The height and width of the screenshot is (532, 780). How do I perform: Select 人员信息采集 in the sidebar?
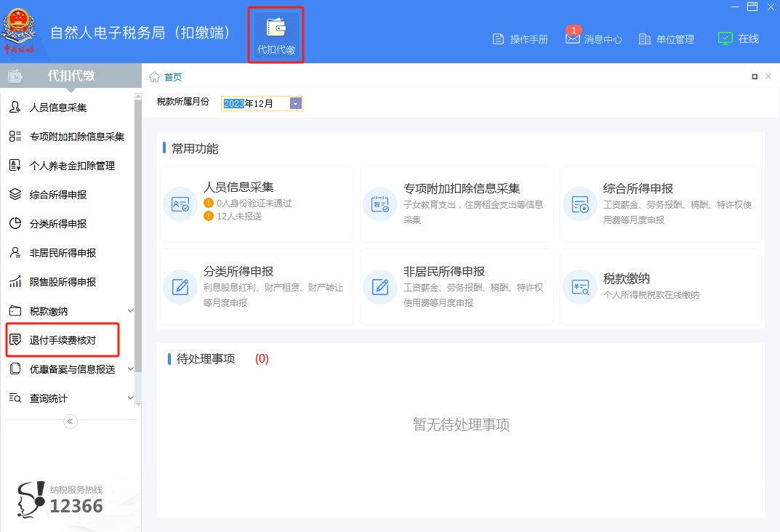(x=58, y=108)
